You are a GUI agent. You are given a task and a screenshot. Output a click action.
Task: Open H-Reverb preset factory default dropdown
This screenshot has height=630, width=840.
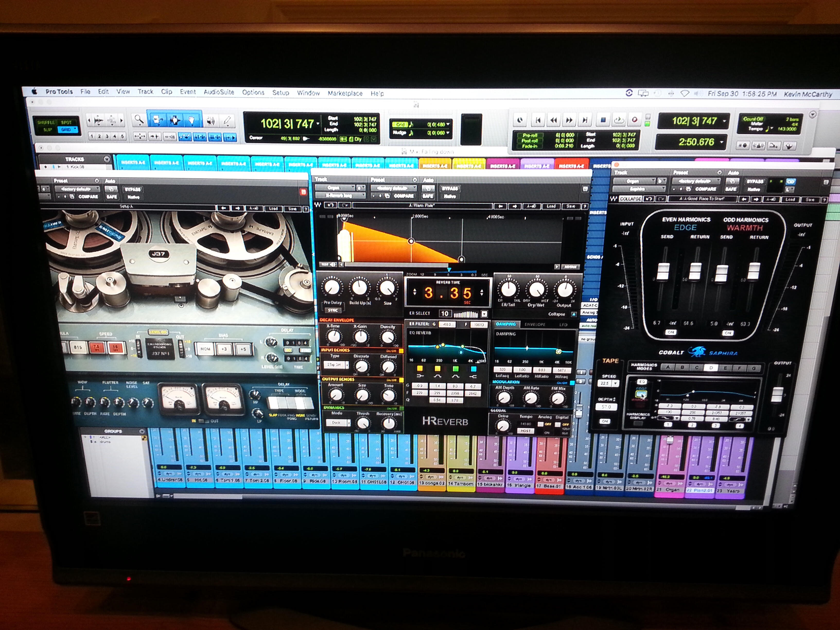point(393,188)
